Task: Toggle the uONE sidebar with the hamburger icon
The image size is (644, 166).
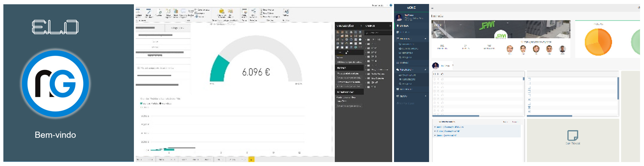Action: coord(432,8)
